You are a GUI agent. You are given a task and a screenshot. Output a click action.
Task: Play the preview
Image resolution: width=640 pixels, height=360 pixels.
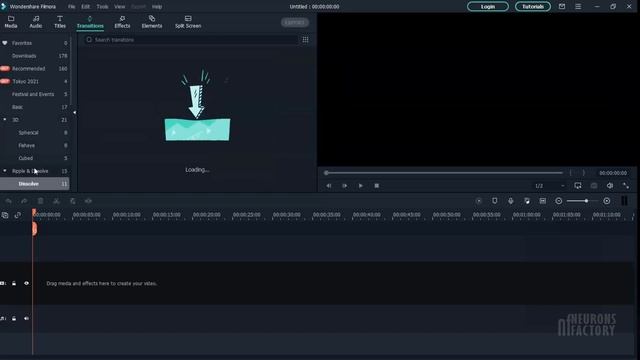click(360, 186)
